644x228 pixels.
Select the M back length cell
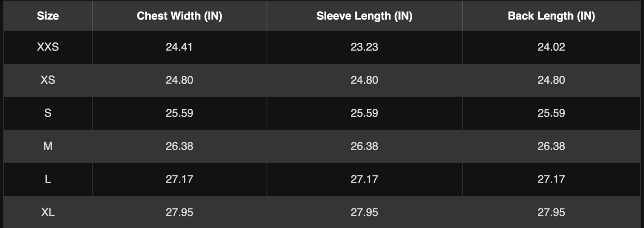click(x=551, y=146)
